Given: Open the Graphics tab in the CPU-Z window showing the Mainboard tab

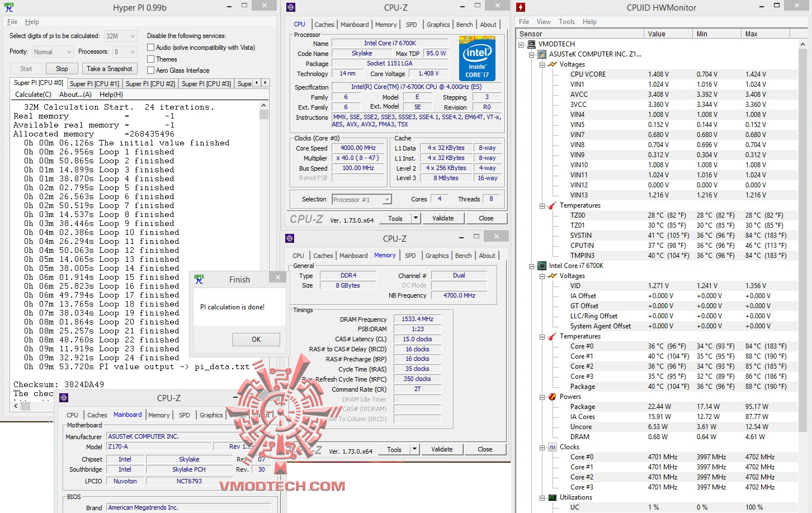Looking at the screenshot, I should (211, 415).
